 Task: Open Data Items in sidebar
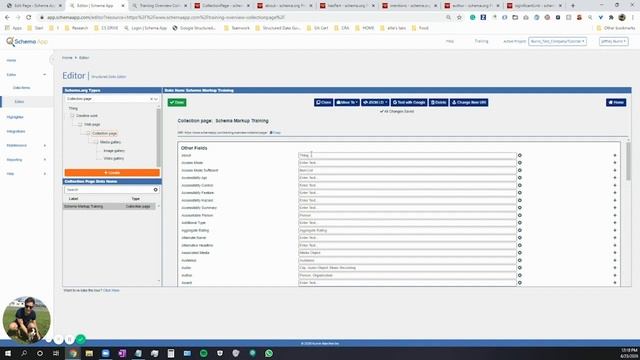(x=21, y=88)
